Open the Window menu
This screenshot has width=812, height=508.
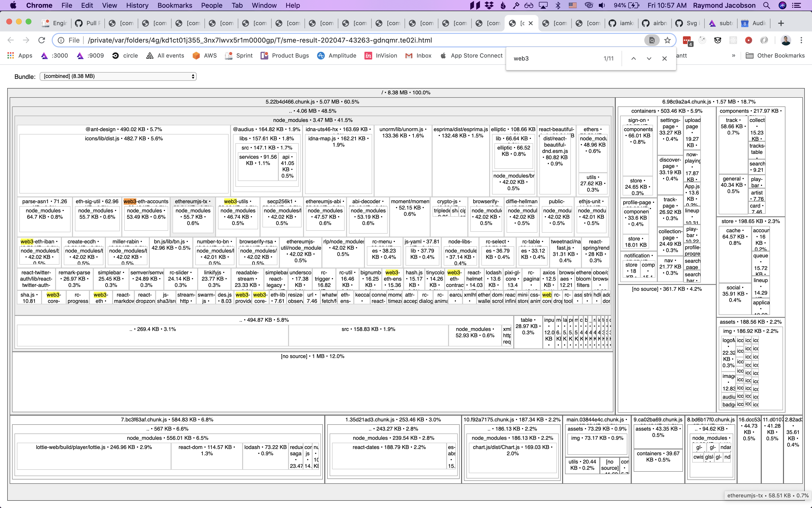coord(264,5)
